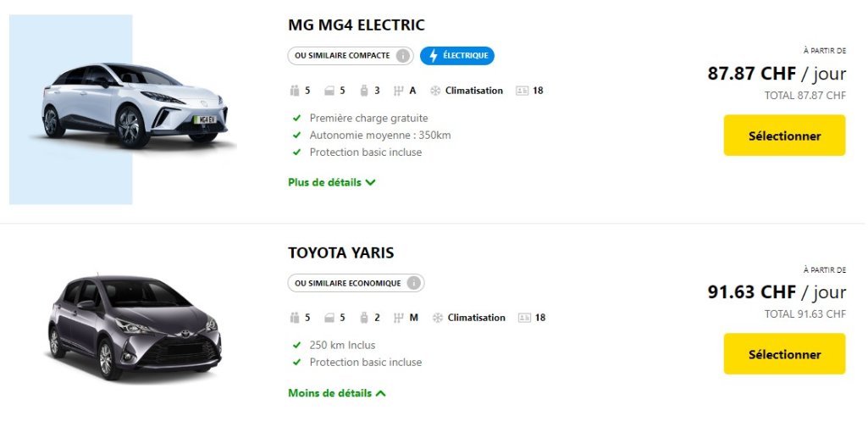Click the info icon beside OU SIMILAIRE ECONOMIQUE
The image size is (868, 427).
[x=414, y=283]
